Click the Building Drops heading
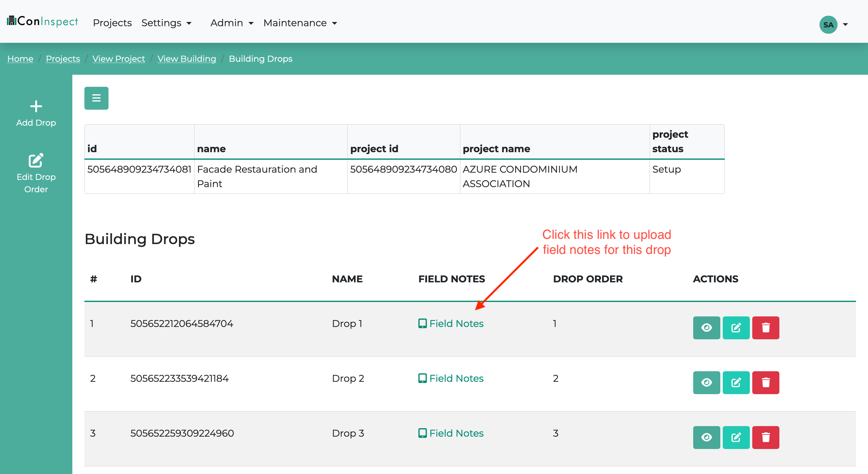 (140, 239)
